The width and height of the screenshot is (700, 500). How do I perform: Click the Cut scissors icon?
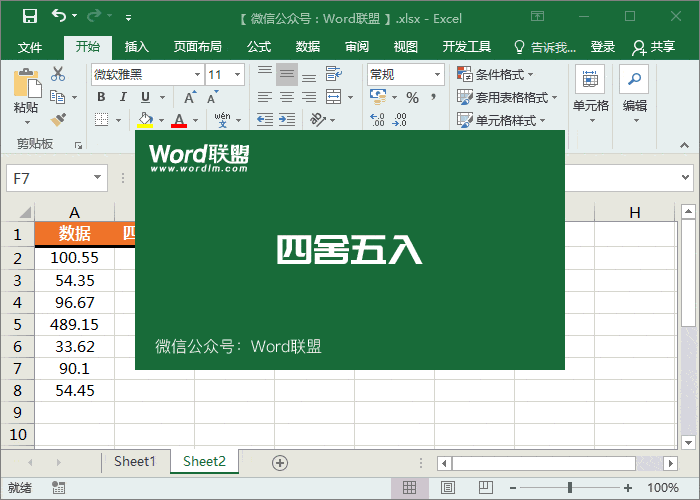pyautogui.click(x=58, y=74)
